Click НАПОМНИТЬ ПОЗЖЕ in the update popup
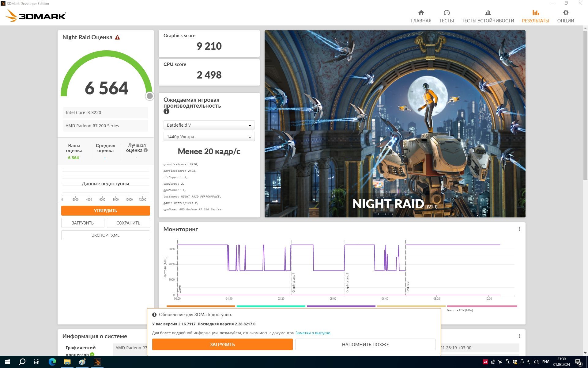The height and width of the screenshot is (368, 588). 365,344
